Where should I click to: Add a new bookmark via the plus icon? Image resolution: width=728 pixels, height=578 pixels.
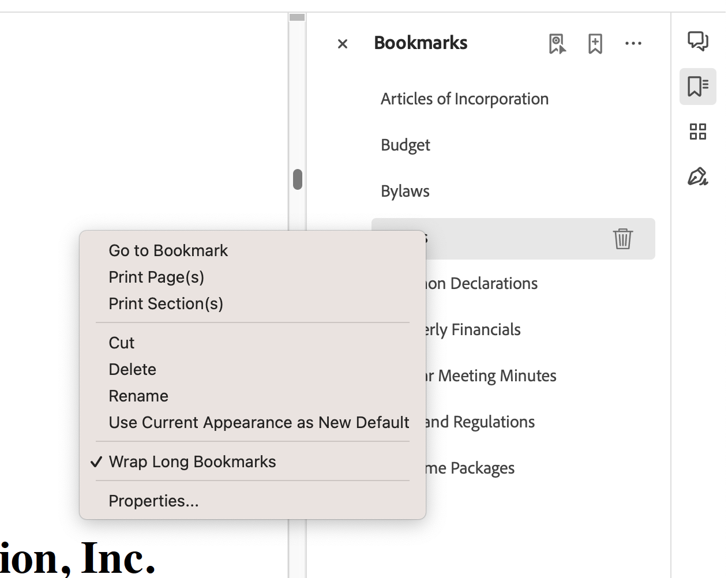[x=595, y=43]
